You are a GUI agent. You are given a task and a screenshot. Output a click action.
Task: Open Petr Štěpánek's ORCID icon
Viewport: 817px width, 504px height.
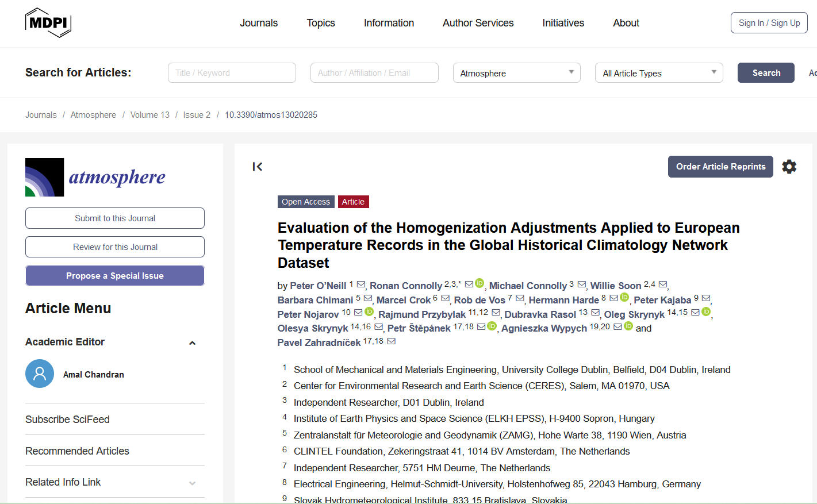492,326
